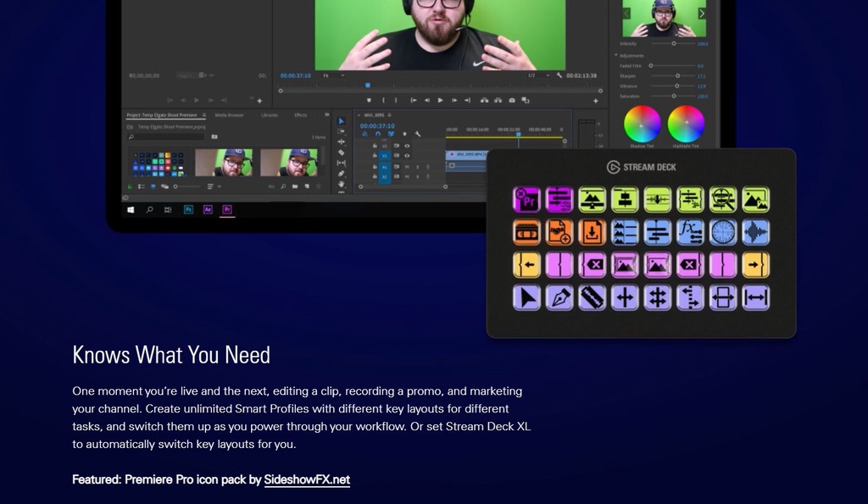
Task: Adjust the Intensity slider in Lumetri
Action: coord(674,43)
